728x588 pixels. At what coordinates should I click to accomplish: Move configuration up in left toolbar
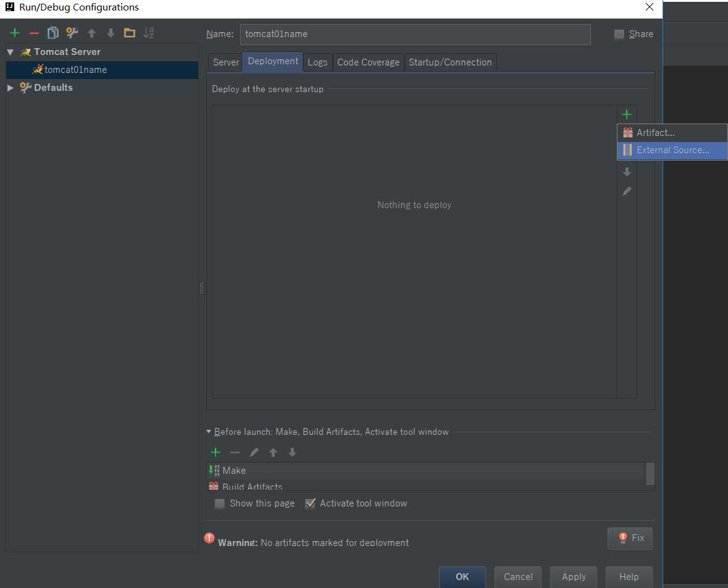pyautogui.click(x=91, y=33)
